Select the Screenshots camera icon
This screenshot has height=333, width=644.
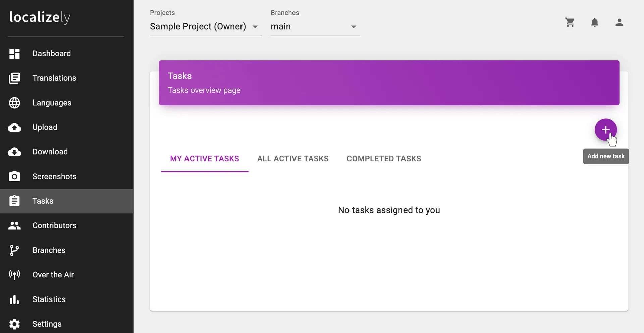click(14, 176)
